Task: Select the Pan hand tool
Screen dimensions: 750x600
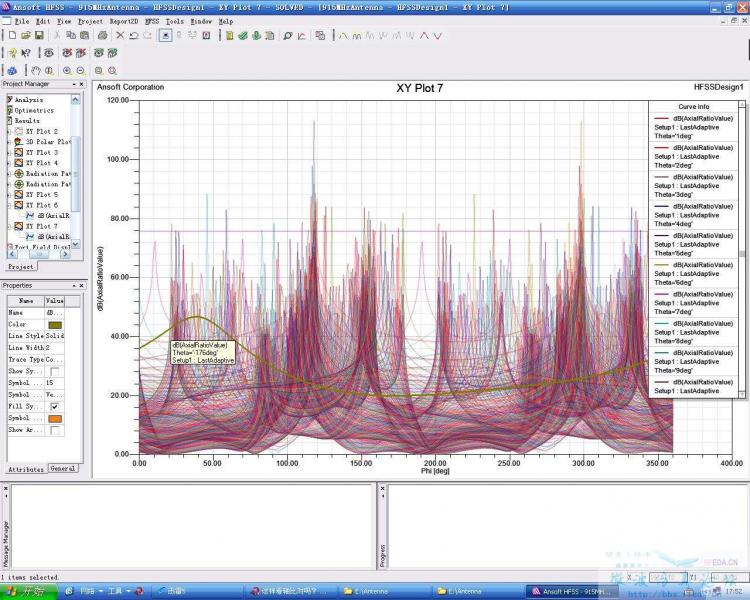Action: tap(36, 70)
